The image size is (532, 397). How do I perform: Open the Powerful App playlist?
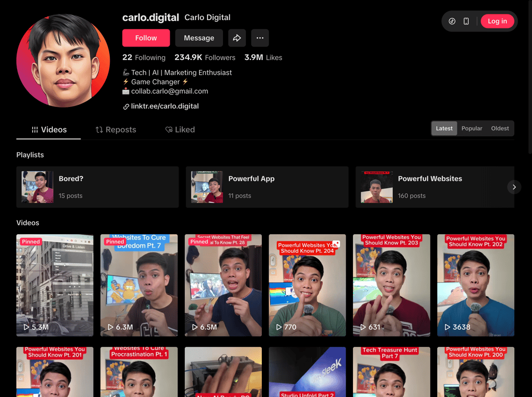[x=267, y=187]
